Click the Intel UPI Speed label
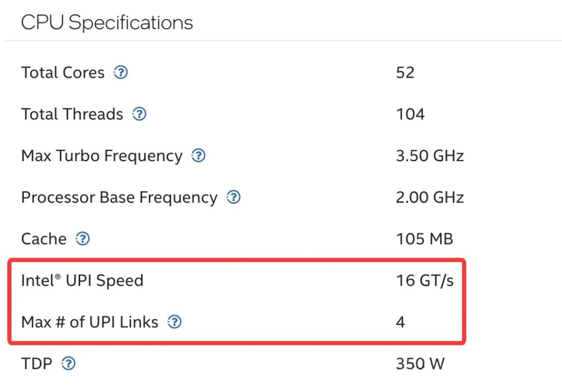The height and width of the screenshot is (392, 562). (82, 281)
